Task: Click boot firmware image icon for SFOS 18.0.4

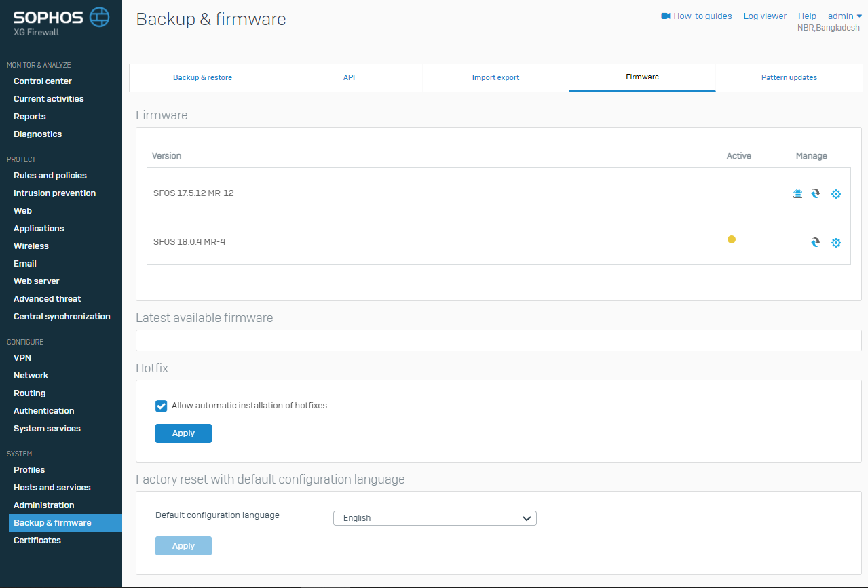Action: click(x=816, y=242)
